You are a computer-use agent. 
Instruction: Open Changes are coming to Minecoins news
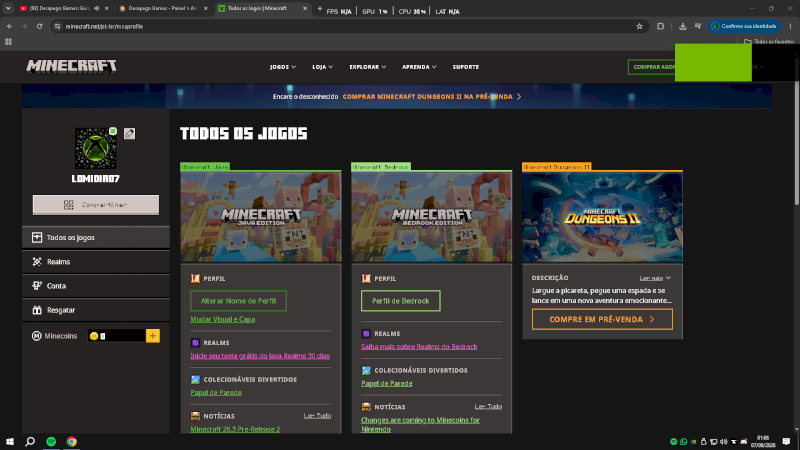[420, 424]
